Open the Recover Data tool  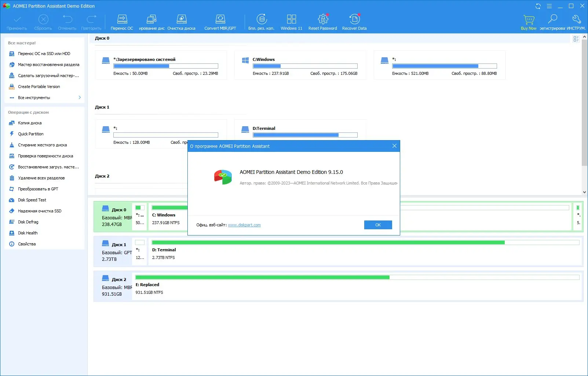coord(354,22)
